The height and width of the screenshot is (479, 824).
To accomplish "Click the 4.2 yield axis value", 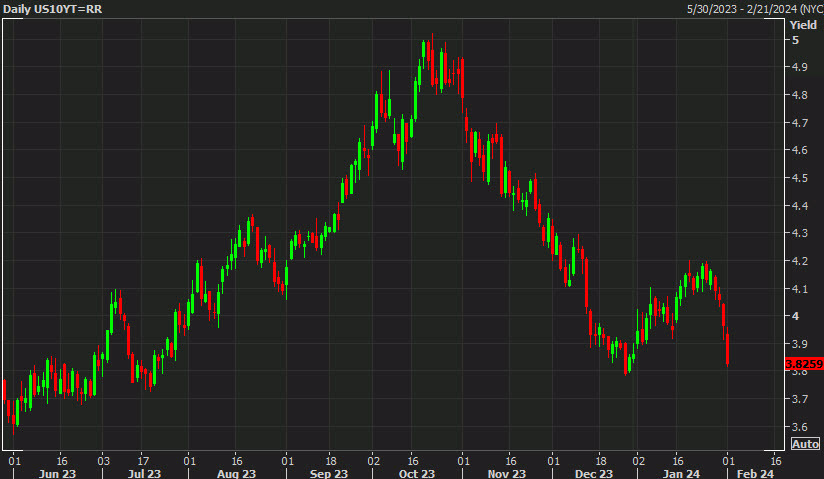I will (799, 261).
